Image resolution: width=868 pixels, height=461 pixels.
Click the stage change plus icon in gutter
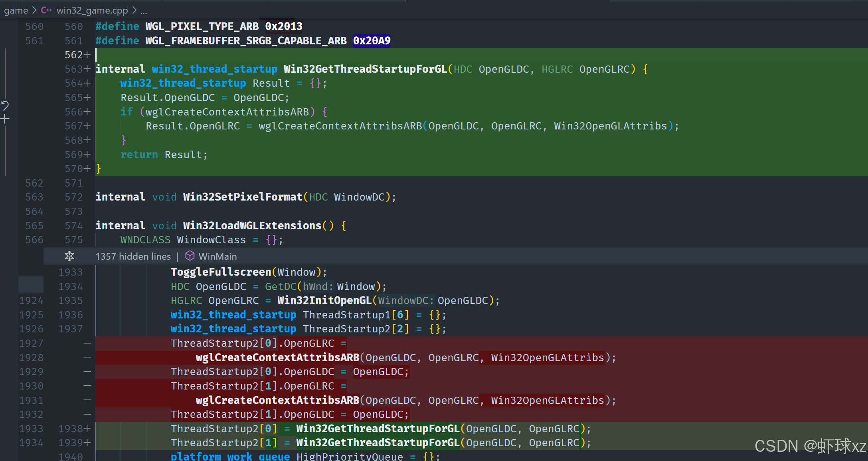click(5, 119)
